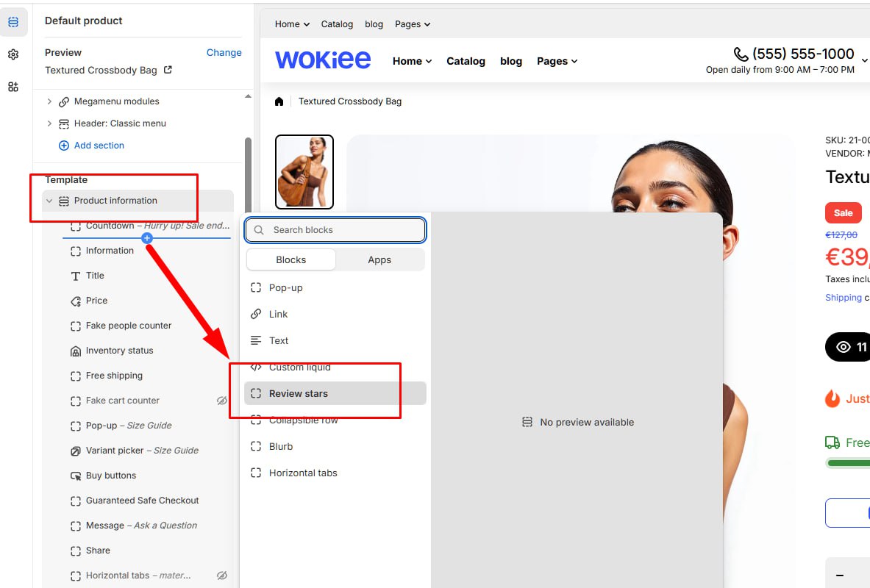Collapse the Product information section
The height and width of the screenshot is (588, 870).
[49, 201]
